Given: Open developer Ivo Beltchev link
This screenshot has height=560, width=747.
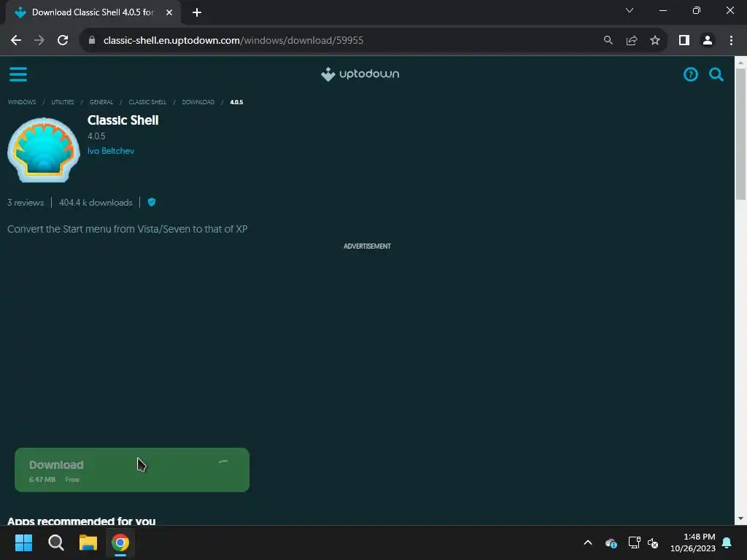Looking at the screenshot, I should point(111,151).
